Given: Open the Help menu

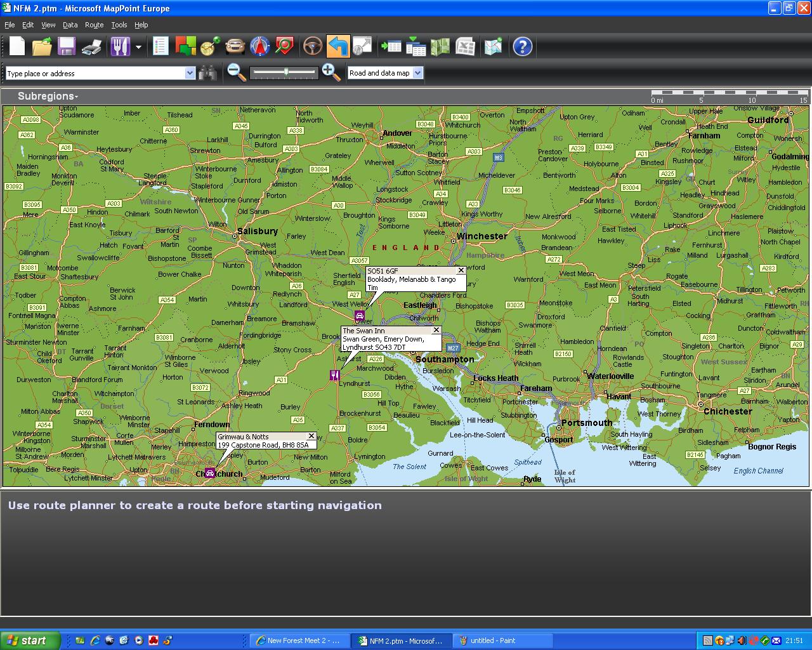Looking at the screenshot, I should 141,25.
